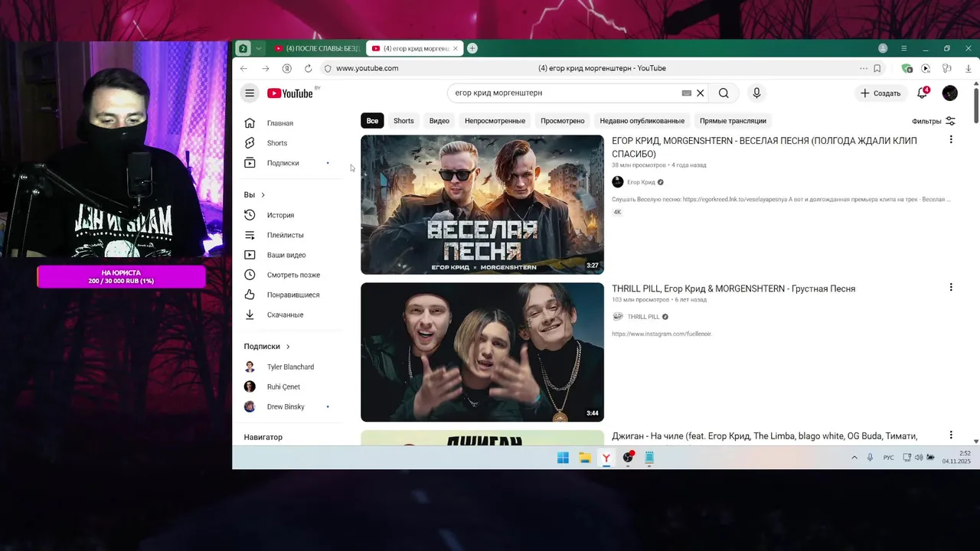The width and height of the screenshot is (980, 551).
Task: Click the Yandex Browser taskbar icon
Action: pyautogui.click(x=606, y=458)
